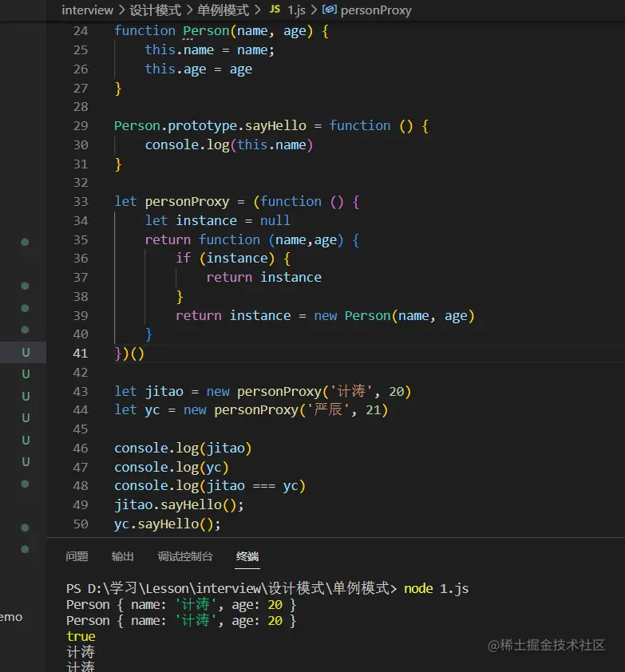Expand breadcrumb chevron after 设计模式
This screenshot has width=625, height=672.
coord(189,10)
